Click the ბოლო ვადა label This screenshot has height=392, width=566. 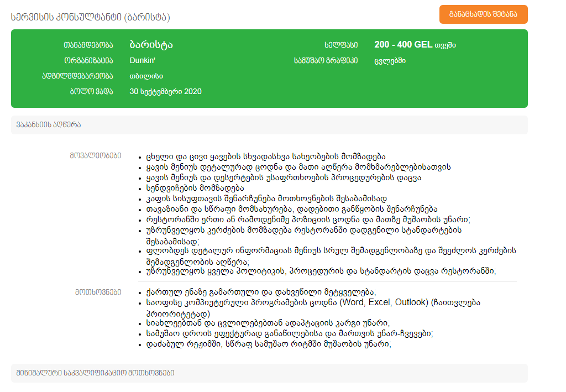point(91,92)
